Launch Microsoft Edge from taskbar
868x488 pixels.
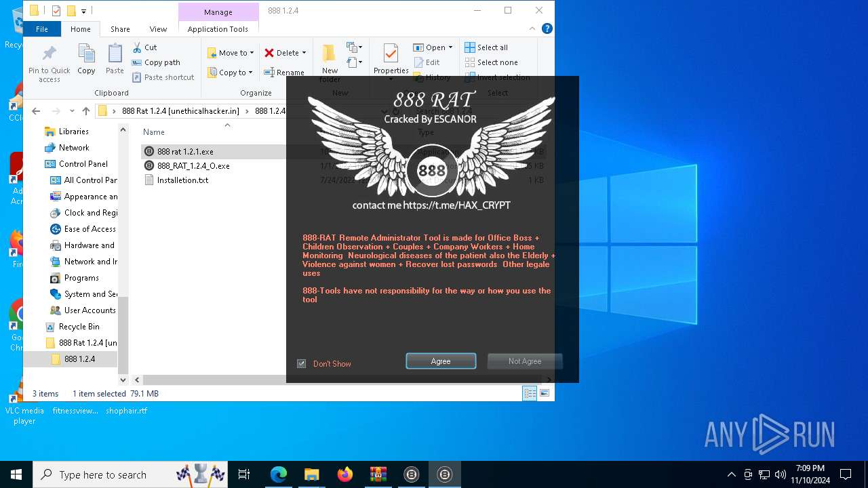279,474
